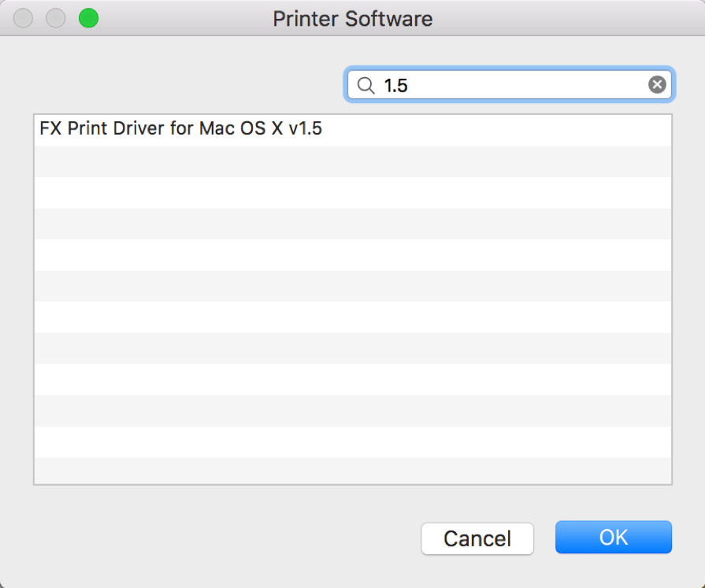Click the blank space right of the v1.5 entry text
Screen dimensions: 705x588
(496, 130)
